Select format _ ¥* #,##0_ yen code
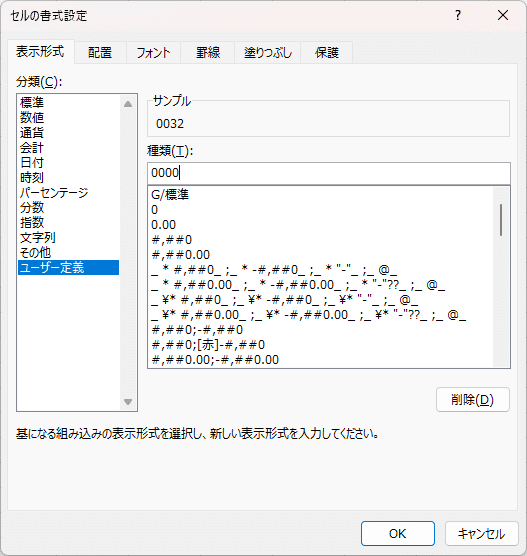 pos(321,300)
